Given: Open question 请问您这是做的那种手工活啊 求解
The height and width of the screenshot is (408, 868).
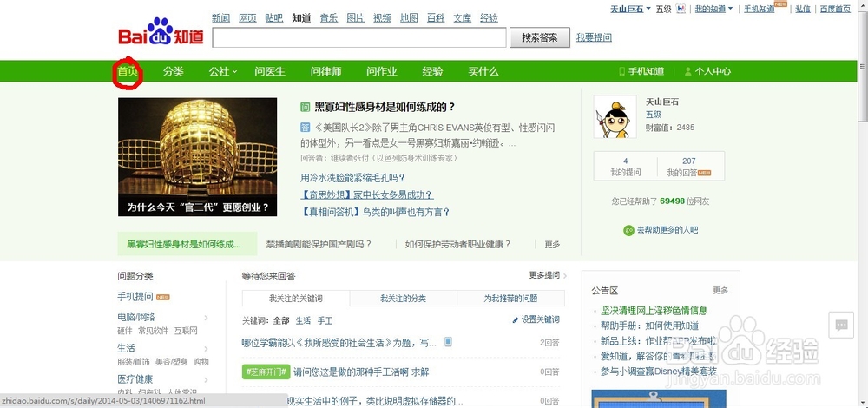Looking at the screenshot, I should click(361, 372).
